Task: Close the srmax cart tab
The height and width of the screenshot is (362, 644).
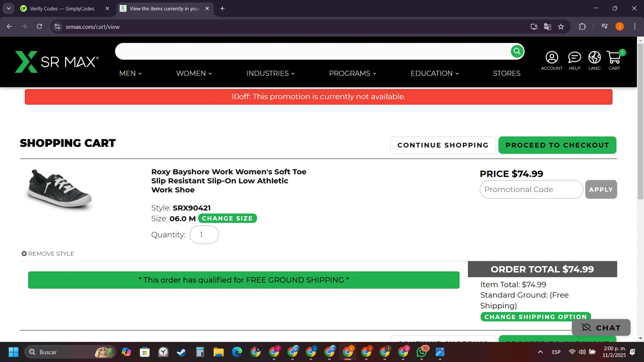Action: [x=207, y=9]
